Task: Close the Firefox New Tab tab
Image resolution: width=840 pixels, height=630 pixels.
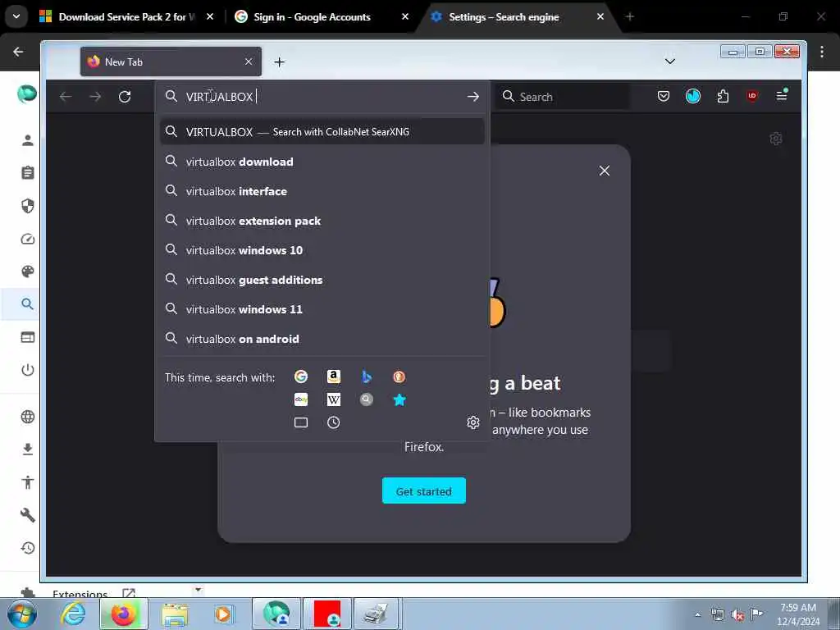Action: 249,62
